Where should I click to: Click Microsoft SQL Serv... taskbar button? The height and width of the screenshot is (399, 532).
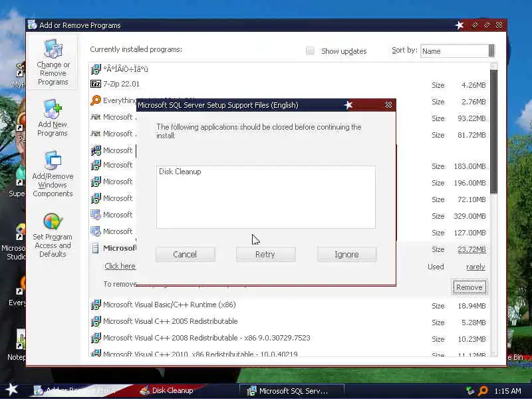(x=292, y=391)
